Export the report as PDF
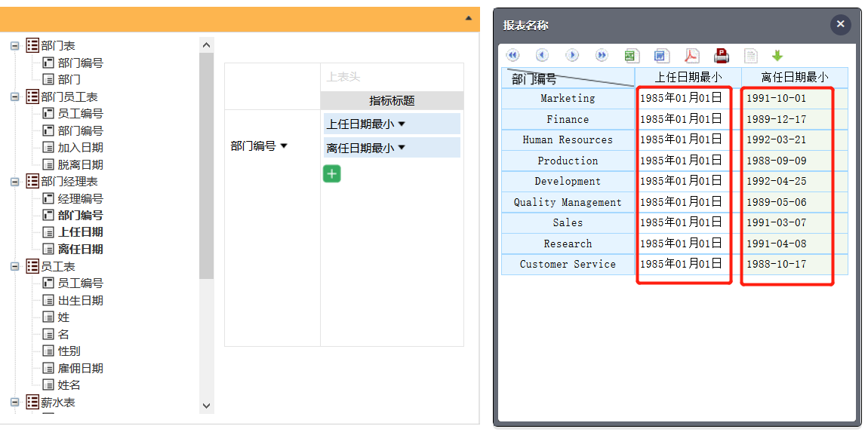The image size is (868, 432). pyautogui.click(x=692, y=55)
